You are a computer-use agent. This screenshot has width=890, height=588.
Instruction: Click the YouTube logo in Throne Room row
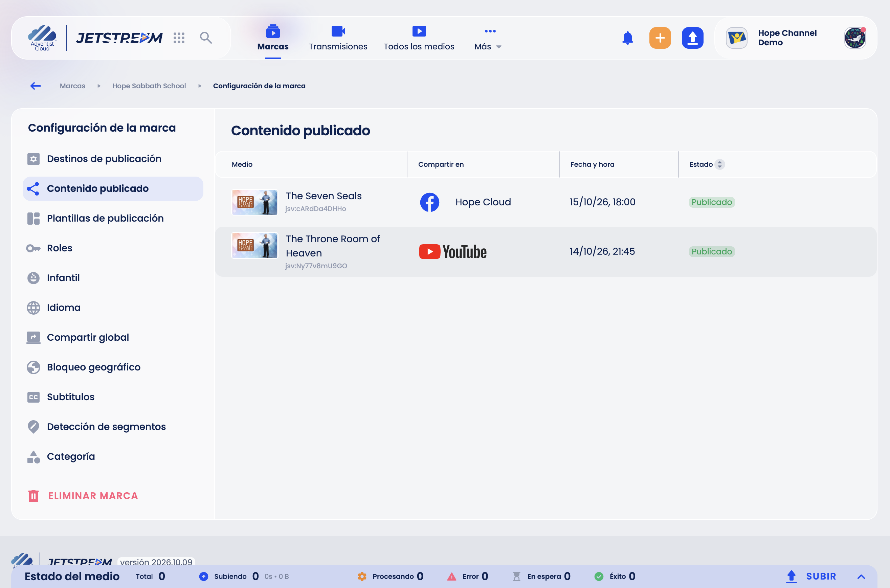(x=453, y=252)
